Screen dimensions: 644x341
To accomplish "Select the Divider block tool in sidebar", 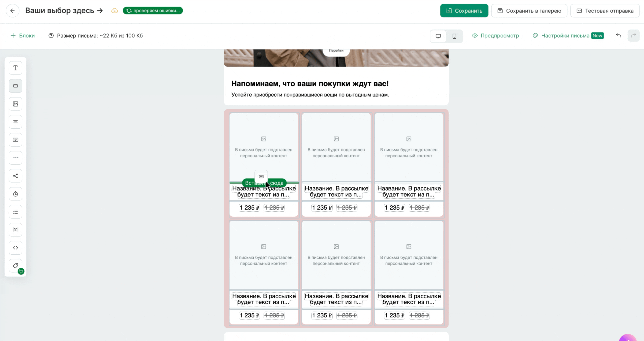I will coord(15,158).
